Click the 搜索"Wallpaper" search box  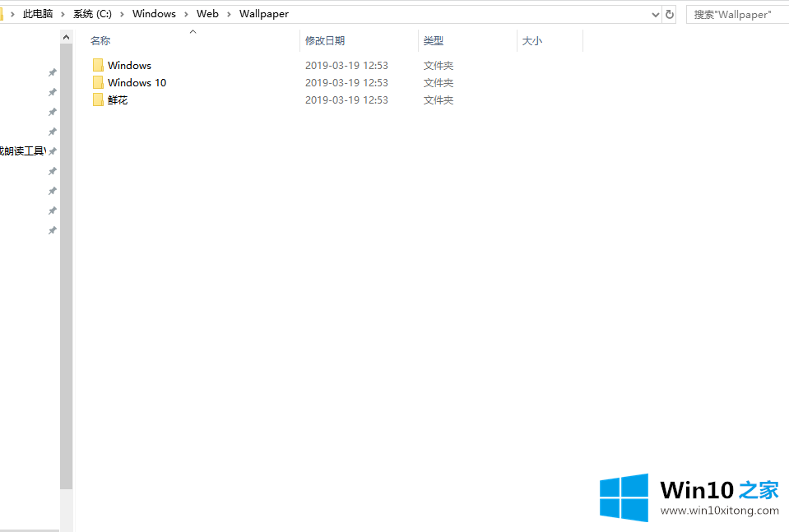point(737,15)
